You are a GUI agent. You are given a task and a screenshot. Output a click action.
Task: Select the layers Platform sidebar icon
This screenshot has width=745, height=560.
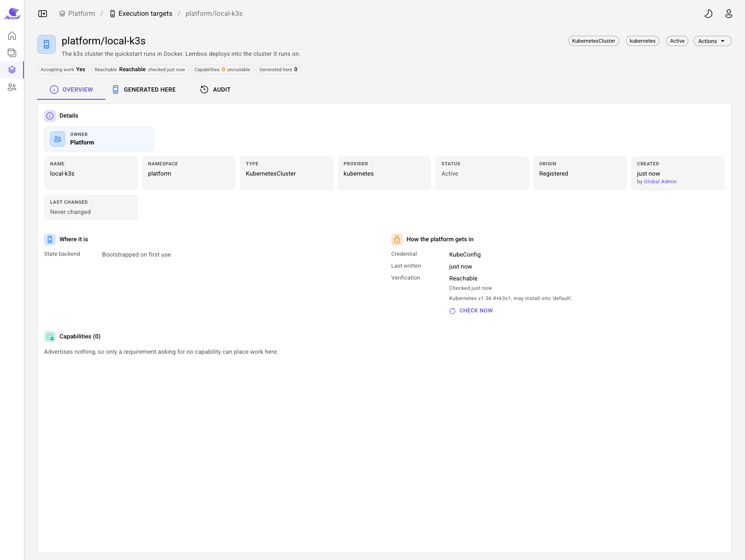[x=12, y=70]
